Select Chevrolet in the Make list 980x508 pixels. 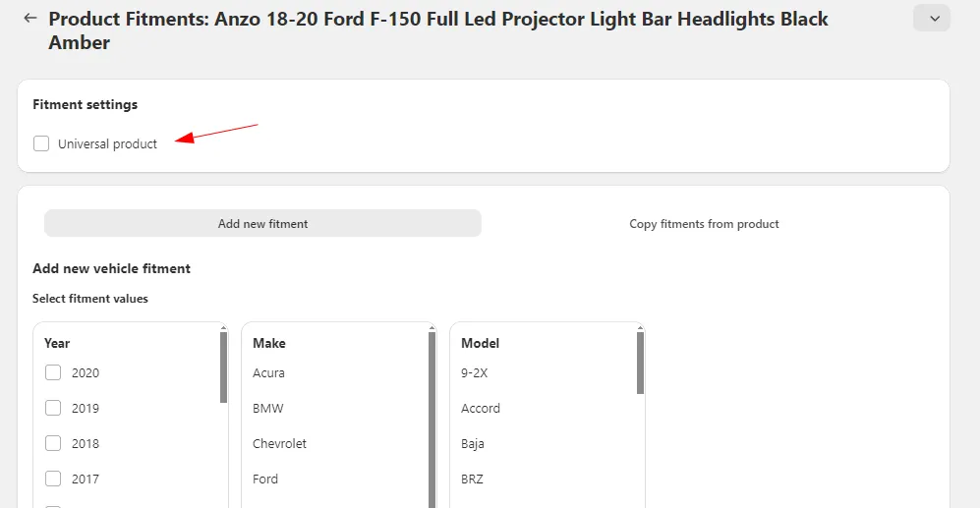(279, 444)
